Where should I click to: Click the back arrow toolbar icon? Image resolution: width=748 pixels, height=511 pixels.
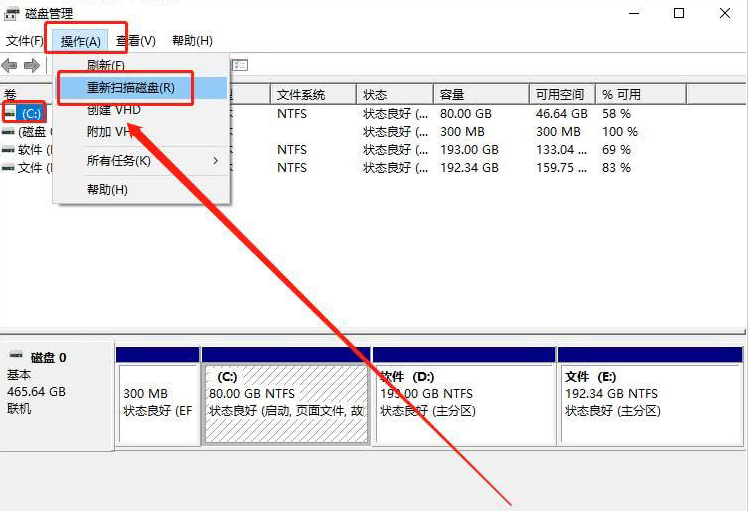pos(10,65)
